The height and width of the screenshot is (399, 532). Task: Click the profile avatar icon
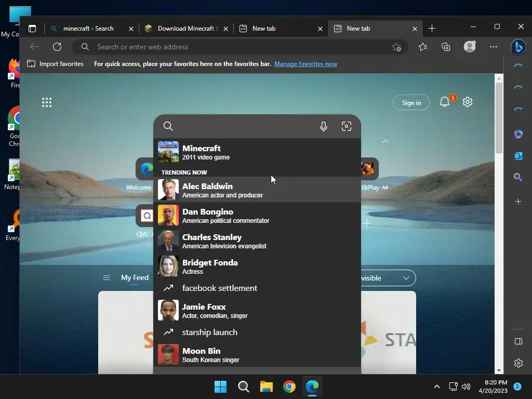[x=470, y=47]
